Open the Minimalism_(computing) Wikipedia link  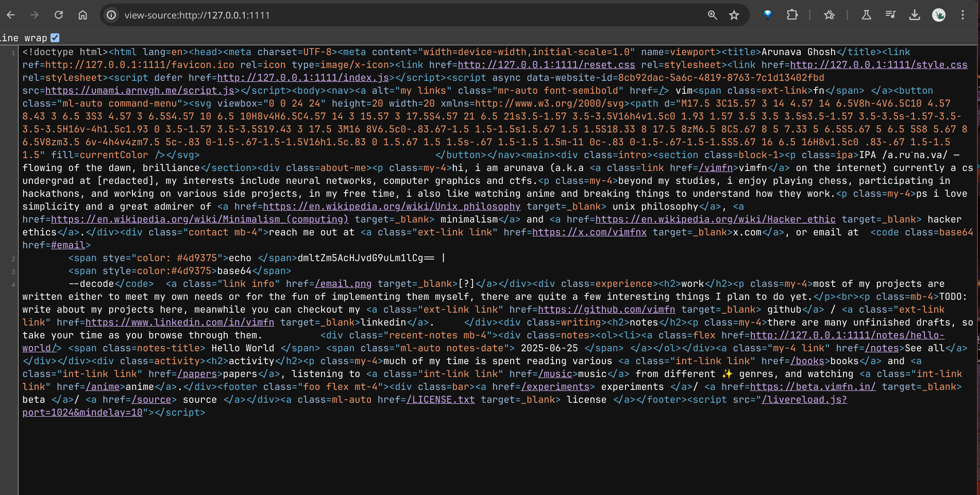click(200, 219)
